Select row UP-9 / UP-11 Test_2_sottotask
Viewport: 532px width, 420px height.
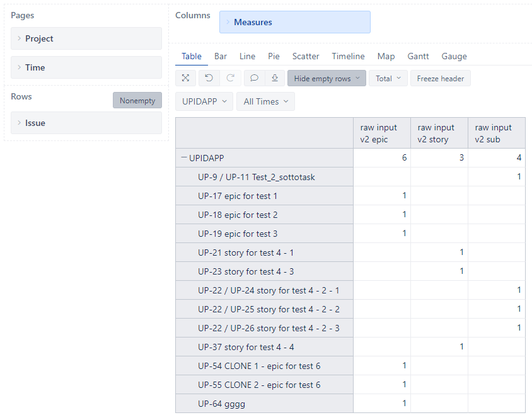(264, 177)
